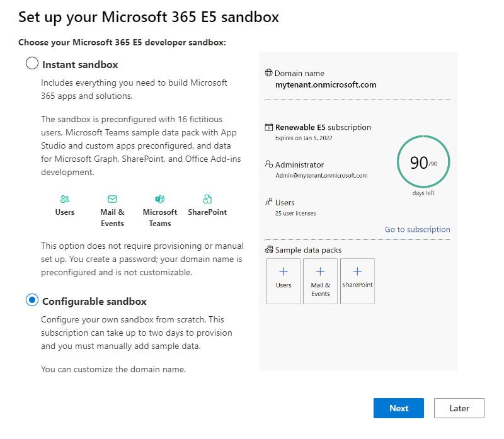Click the domain name mytenant.onmicrosoft.com
This screenshot has height=439, width=504.
[x=325, y=85]
